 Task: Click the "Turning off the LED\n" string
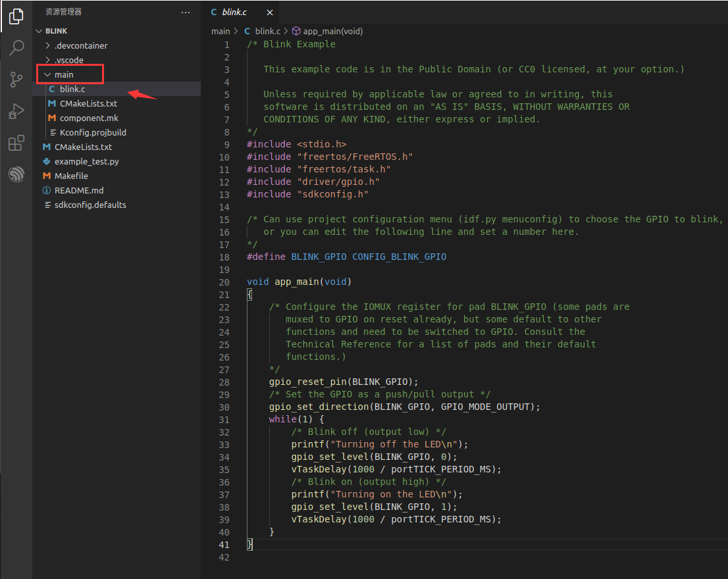394,445
